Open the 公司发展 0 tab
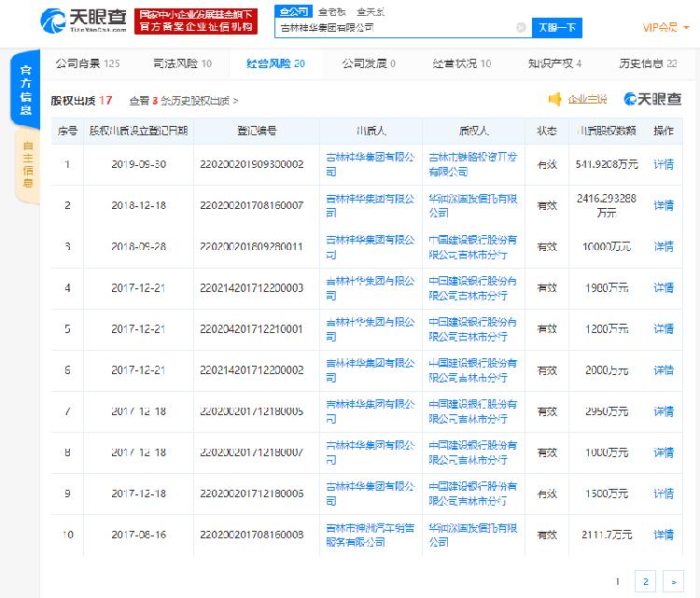Viewport: 700px width, 598px height. pos(369,63)
